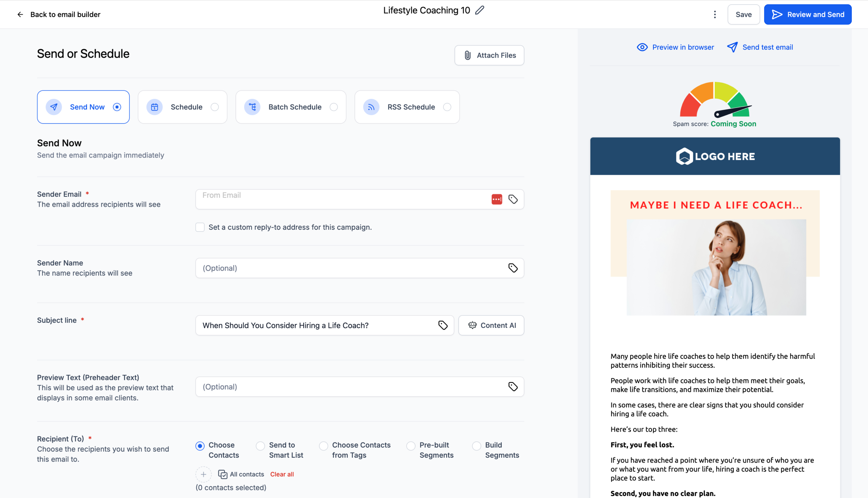Viewport: 868px width, 498px height.
Task: Click the tag icon in Subject line field
Action: tap(443, 325)
